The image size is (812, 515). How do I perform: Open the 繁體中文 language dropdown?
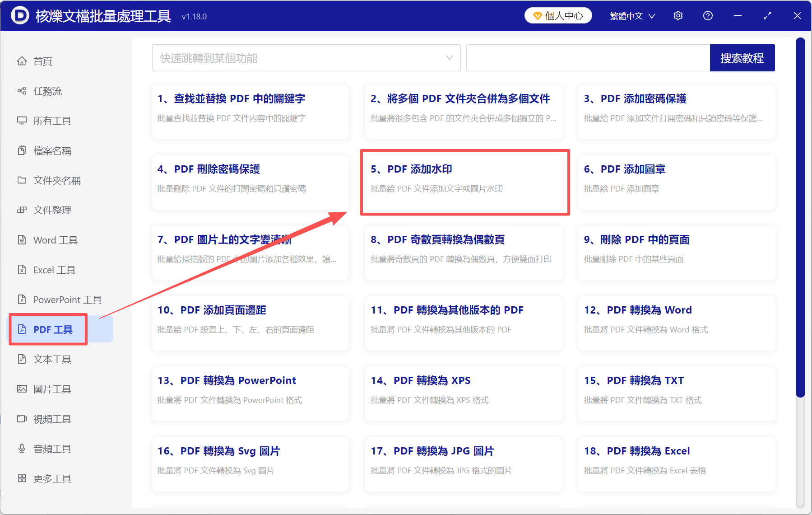click(631, 15)
